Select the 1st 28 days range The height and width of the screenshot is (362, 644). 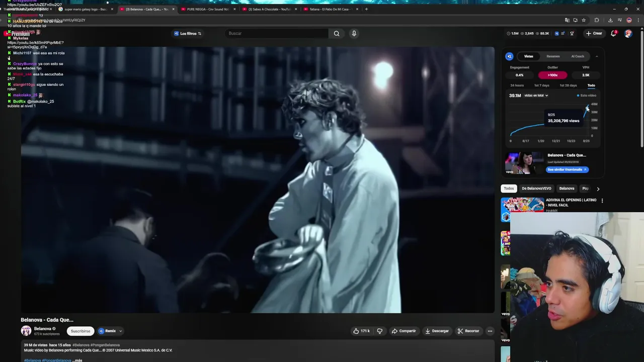coord(568,85)
